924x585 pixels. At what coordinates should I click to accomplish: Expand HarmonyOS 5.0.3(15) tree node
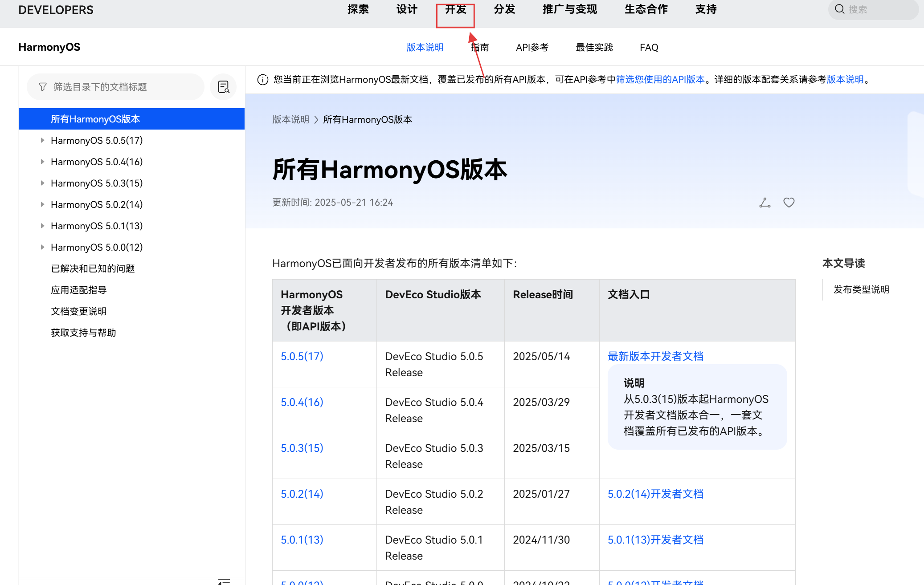(x=42, y=183)
